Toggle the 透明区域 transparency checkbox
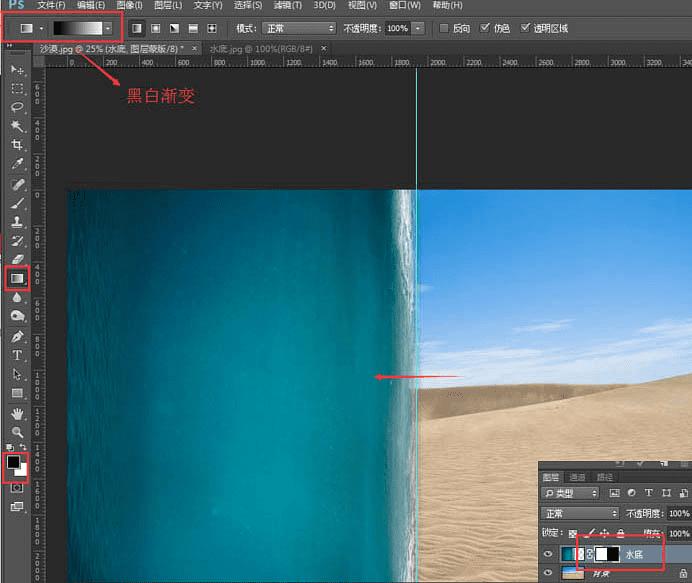 [525, 28]
